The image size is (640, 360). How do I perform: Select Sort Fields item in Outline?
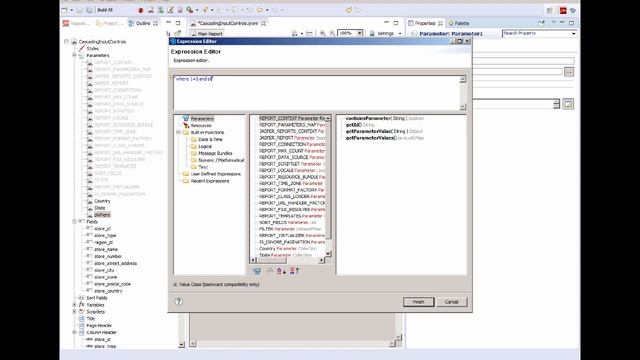click(x=97, y=298)
